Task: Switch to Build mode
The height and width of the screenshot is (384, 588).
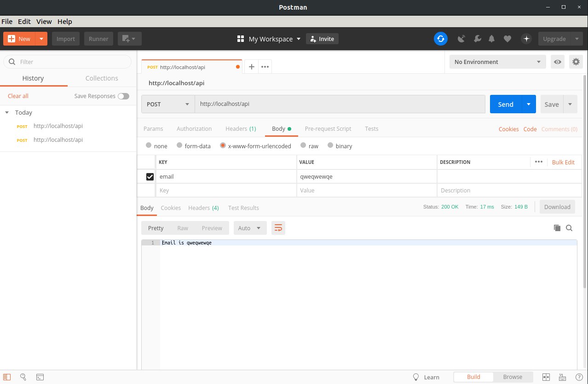Action: (x=473, y=377)
